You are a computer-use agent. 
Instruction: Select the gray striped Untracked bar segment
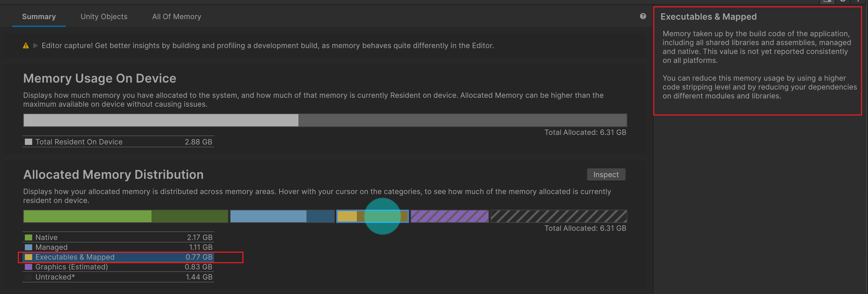point(559,216)
